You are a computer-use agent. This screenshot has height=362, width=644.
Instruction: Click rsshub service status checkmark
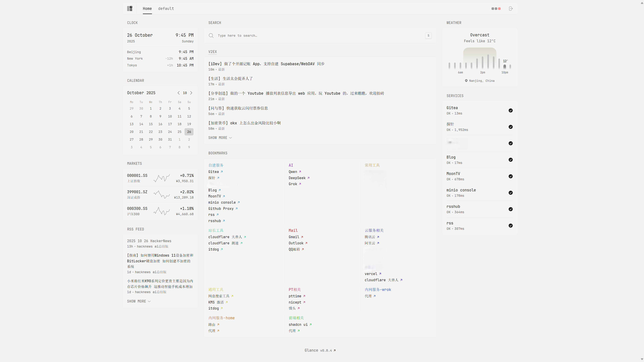click(511, 209)
